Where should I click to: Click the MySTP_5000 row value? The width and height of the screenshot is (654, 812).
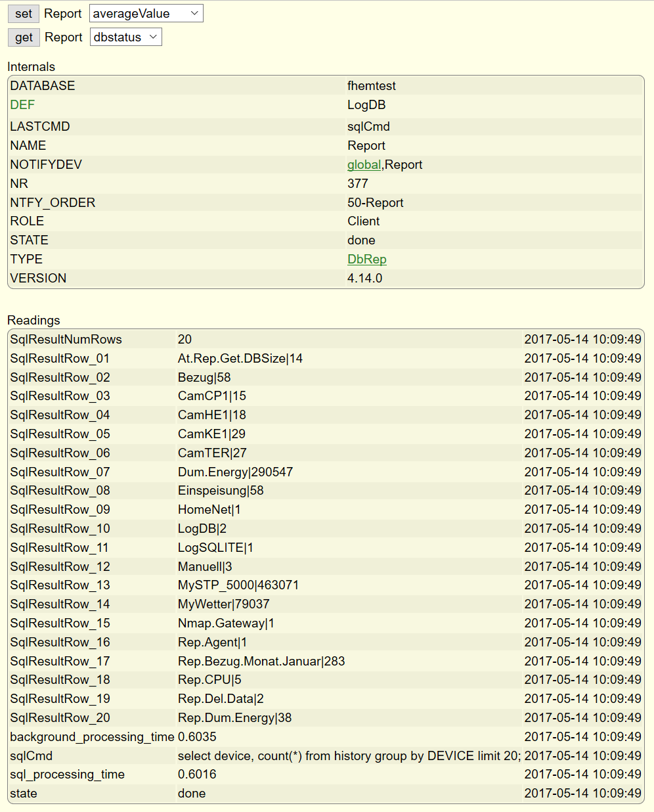[238, 585]
